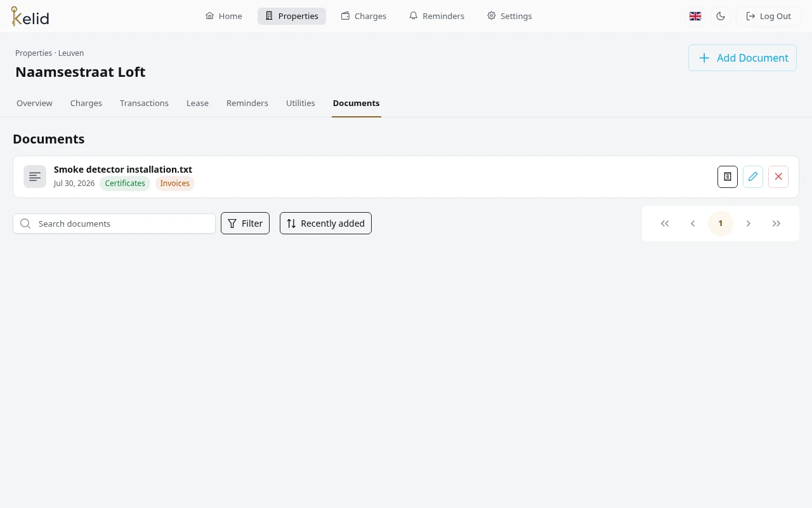
Task: Focus the Search documents field
Action: pyautogui.click(x=114, y=224)
